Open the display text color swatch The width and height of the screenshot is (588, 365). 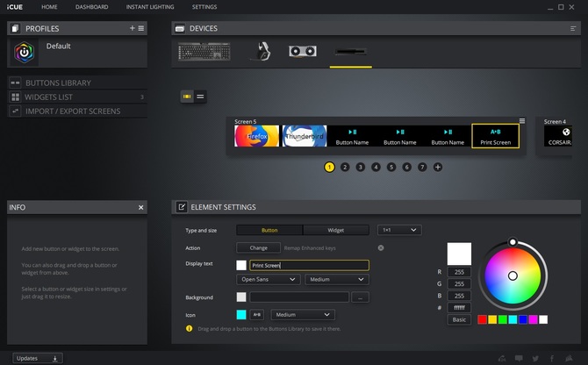tap(241, 265)
